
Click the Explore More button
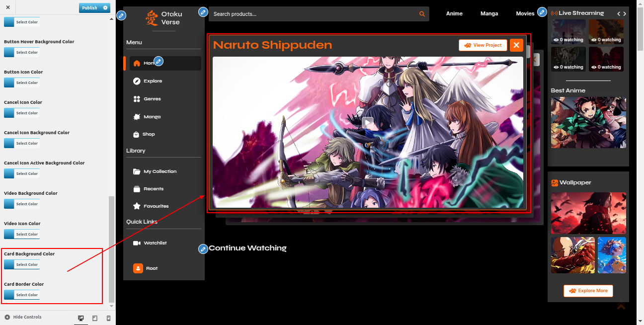coord(588,291)
